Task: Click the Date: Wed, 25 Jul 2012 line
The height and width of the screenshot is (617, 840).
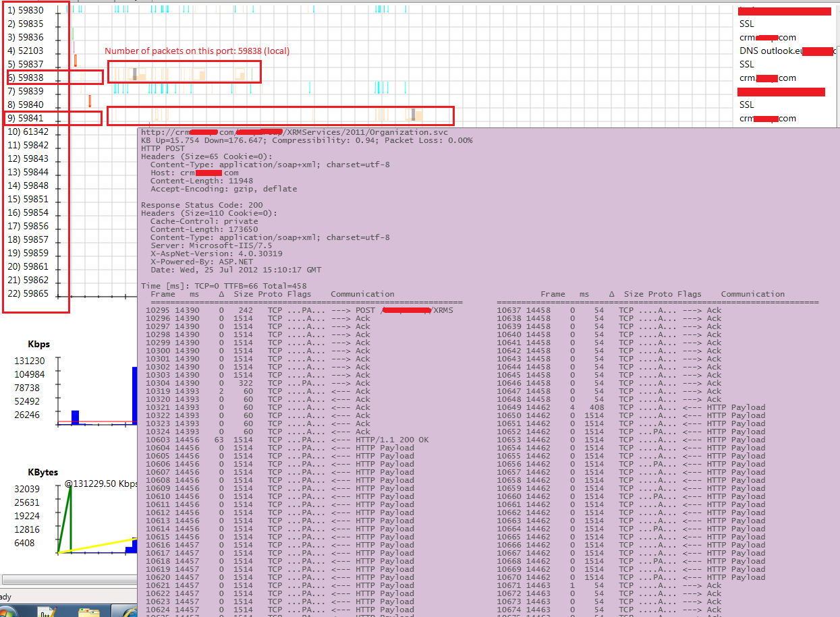Action: point(236,270)
